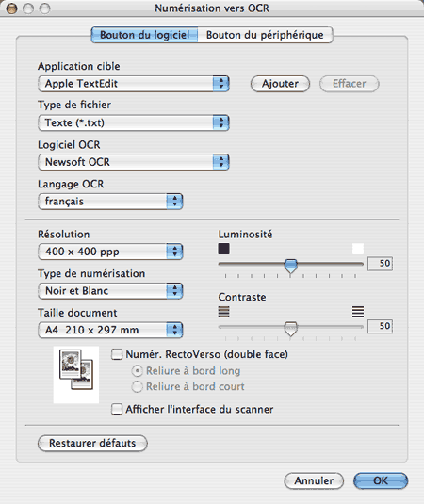Open the Type de fichier dropdown
424x504 pixels.
(x=134, y=122)
